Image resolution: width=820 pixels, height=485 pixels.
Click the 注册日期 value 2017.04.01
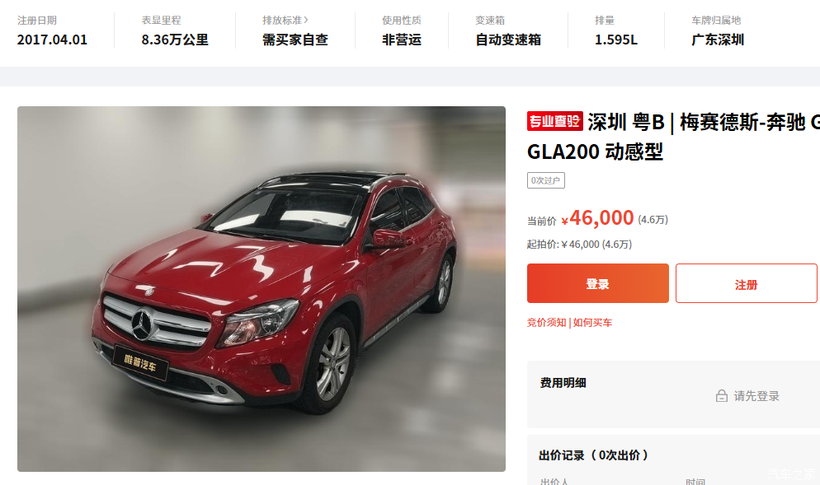(x=52, y=40)
